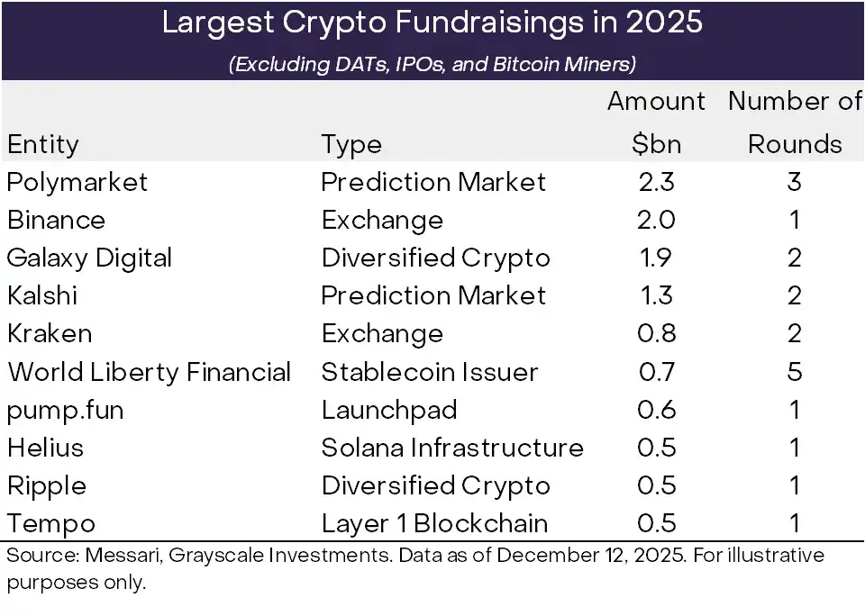Select the Galaxy Digital entity cell
This screenshot has width=865, height=616.
88,258
